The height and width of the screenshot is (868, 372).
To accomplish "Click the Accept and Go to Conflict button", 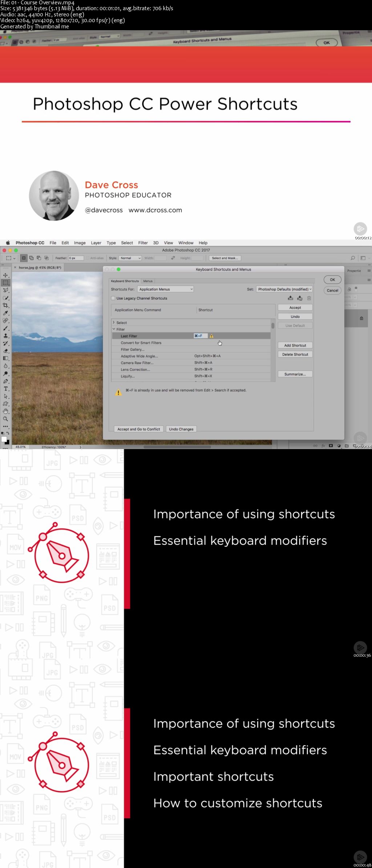I will tap(138, 429).
